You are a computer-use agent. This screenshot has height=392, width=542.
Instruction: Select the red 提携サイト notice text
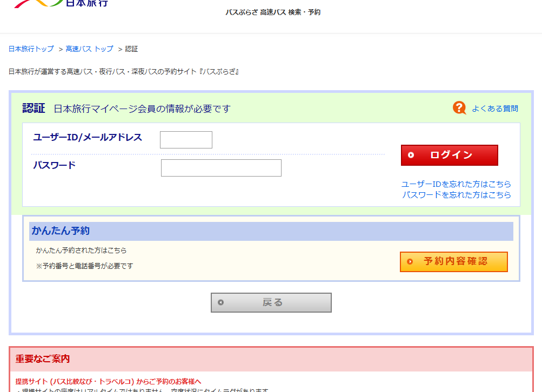coord(108,382)
